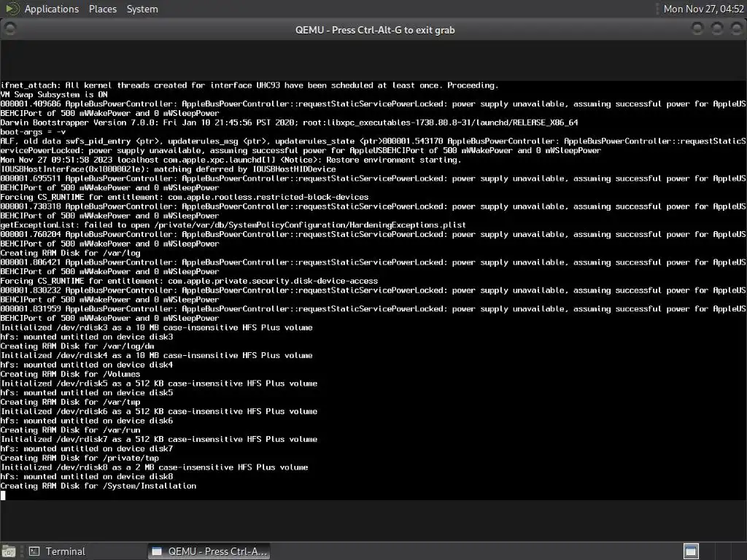
Task: Click the 'getExceptionList: failed to open' line
Action: [233, 225]
